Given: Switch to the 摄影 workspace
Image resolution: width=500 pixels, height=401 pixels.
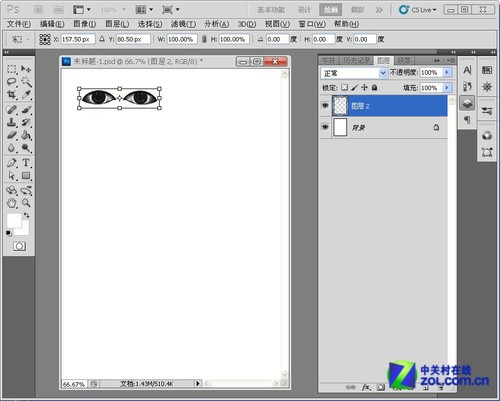Looking at the screenshot, I should point(357,10).
